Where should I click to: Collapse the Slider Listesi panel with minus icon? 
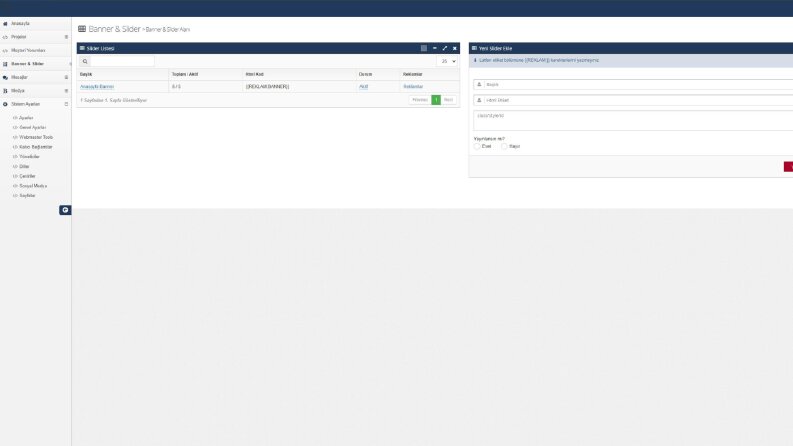click(434, 48)
